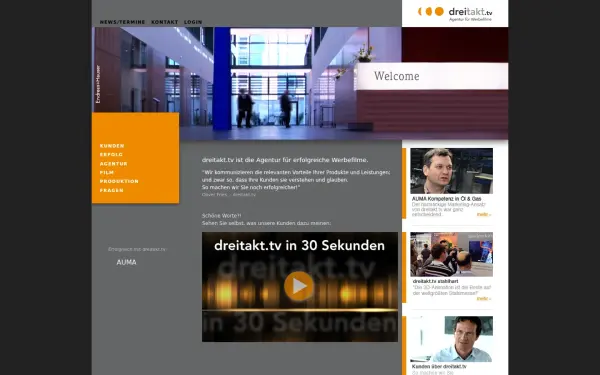Click 'mehr »' under the 3D-Animation quote
The width and height of the screenshot is (600, 375).
point(484,299)
